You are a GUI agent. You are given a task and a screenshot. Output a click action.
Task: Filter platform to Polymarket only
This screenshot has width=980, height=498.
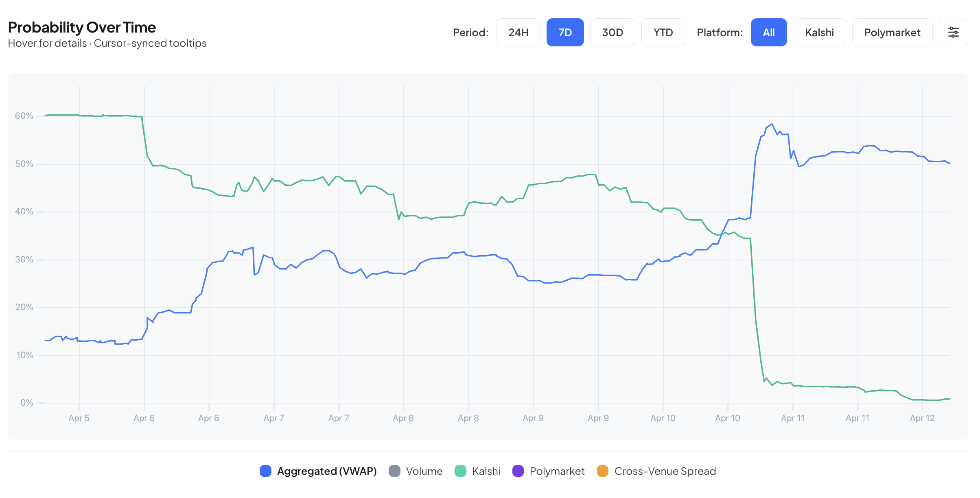(x=892, y=33)
